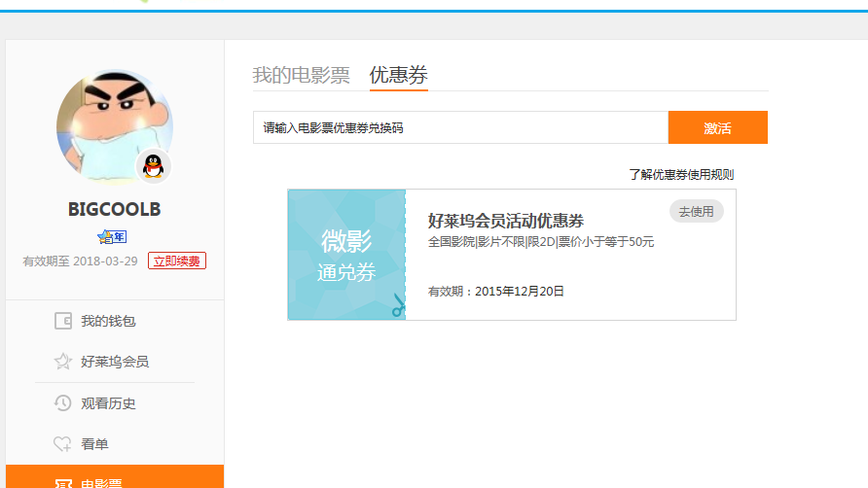Open the 我的钱包 sidebar item
Viewport: 868px width, 488px height.
pyautogui.click(x=115, y=321)
